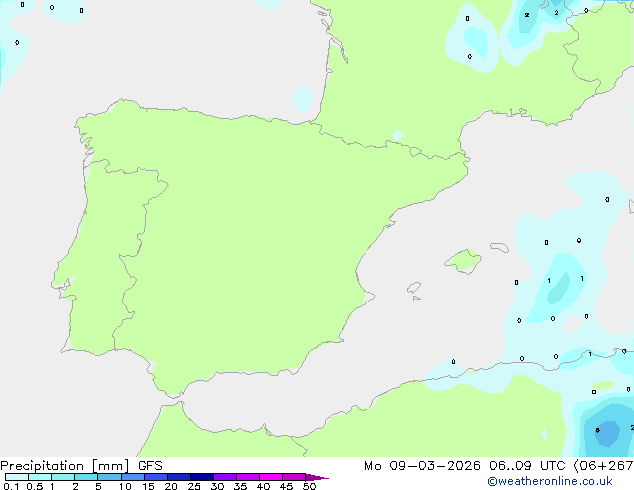Click the '0.5' legend scale label

click(x=35, y=486)
